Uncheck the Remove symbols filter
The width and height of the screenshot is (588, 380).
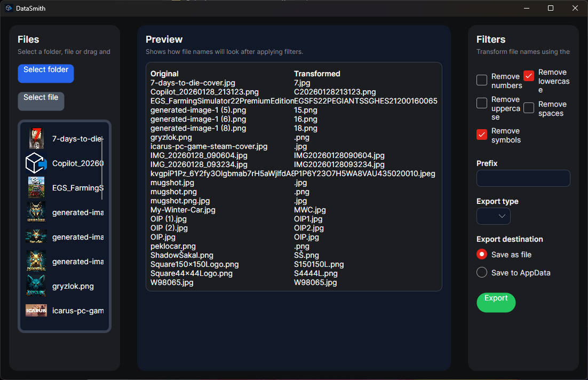482,135
